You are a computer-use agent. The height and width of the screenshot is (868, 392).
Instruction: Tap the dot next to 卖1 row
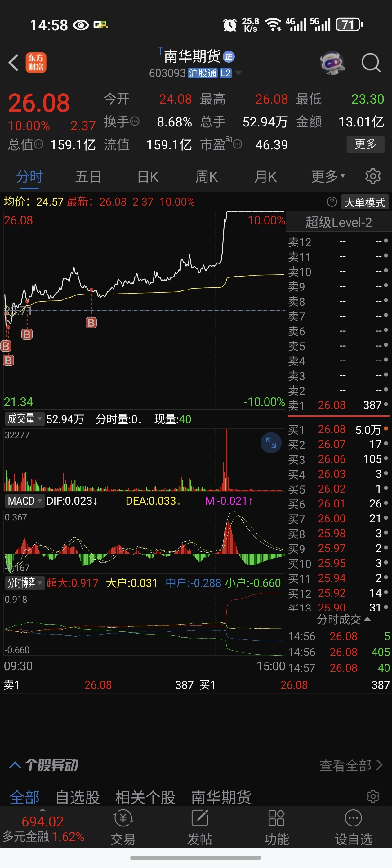pos(386,404)
